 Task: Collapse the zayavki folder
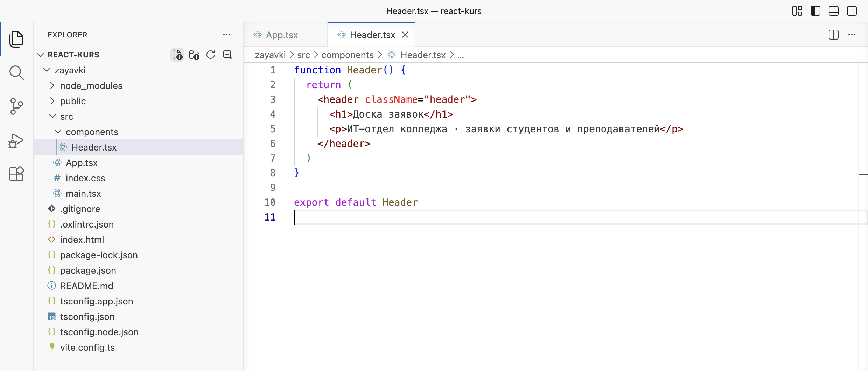[x=138, y=70]
